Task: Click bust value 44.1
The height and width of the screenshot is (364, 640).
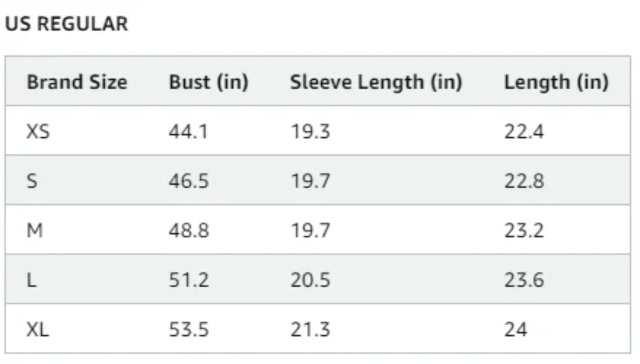Action: pyautogui.click(x=188, y=131)
